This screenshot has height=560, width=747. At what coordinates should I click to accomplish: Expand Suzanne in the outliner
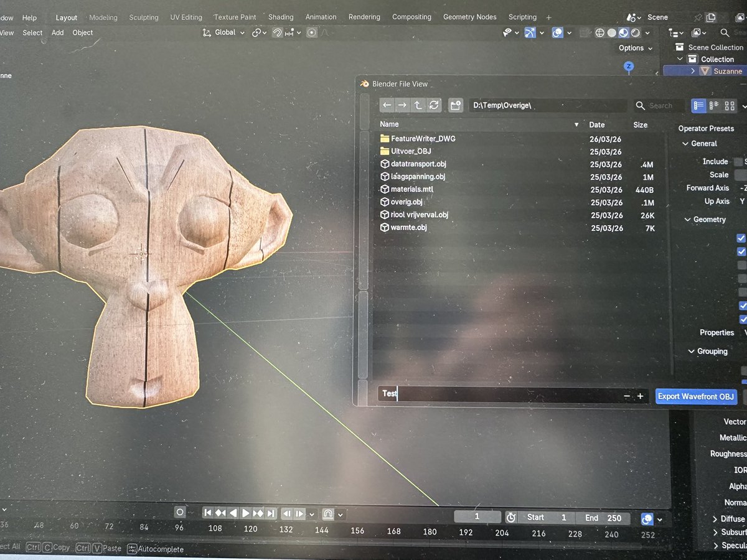[x=693, y=71]
